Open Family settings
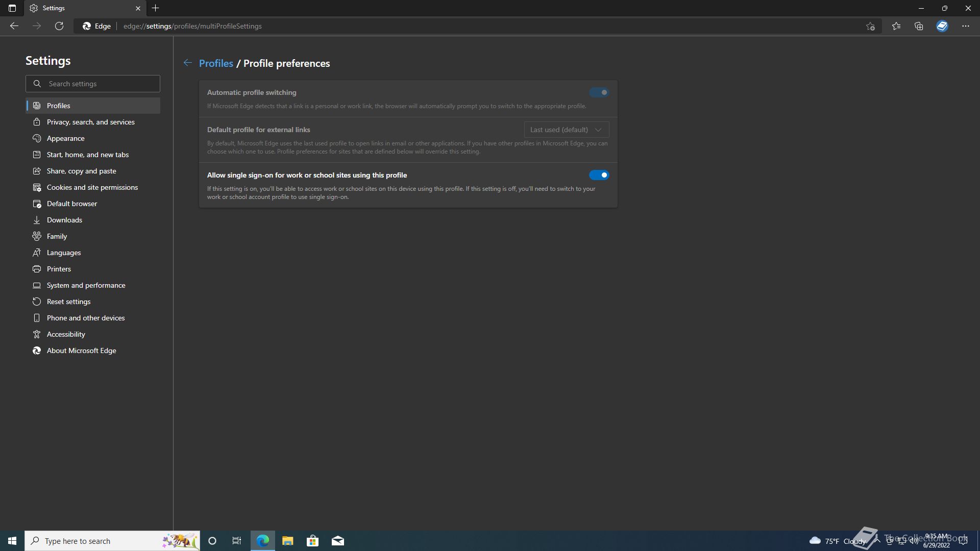Screen dimensions: 980x551 [93, 236]
